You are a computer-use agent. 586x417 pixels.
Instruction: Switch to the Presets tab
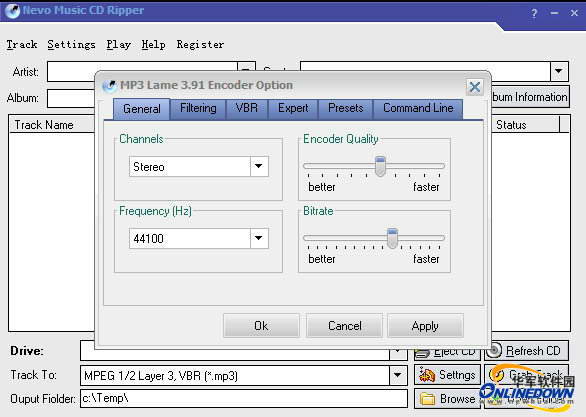pyautogui.click(x=345, y=109)
